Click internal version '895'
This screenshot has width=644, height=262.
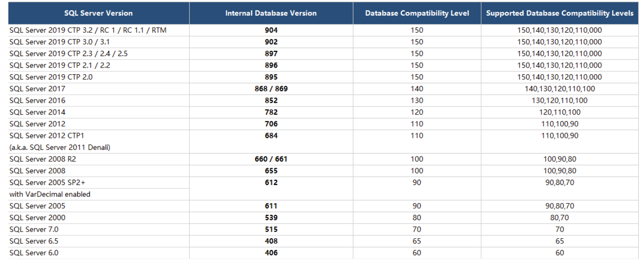click(x=271, y=77)
